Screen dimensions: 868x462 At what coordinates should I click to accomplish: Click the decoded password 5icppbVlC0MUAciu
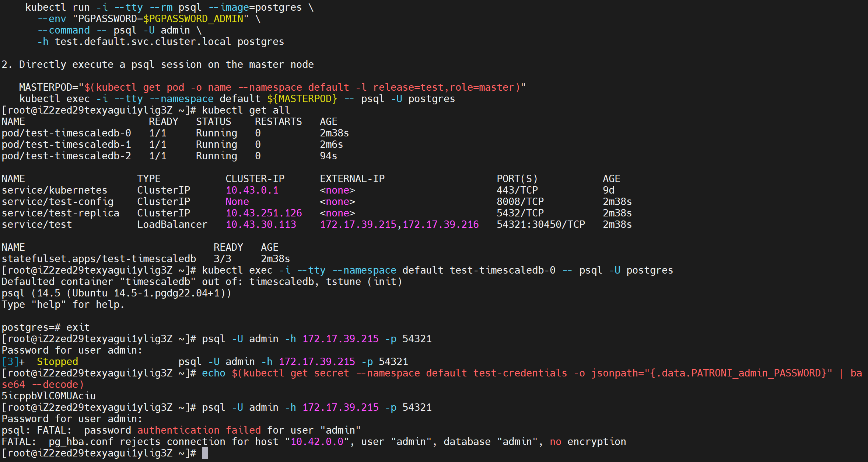49,396
